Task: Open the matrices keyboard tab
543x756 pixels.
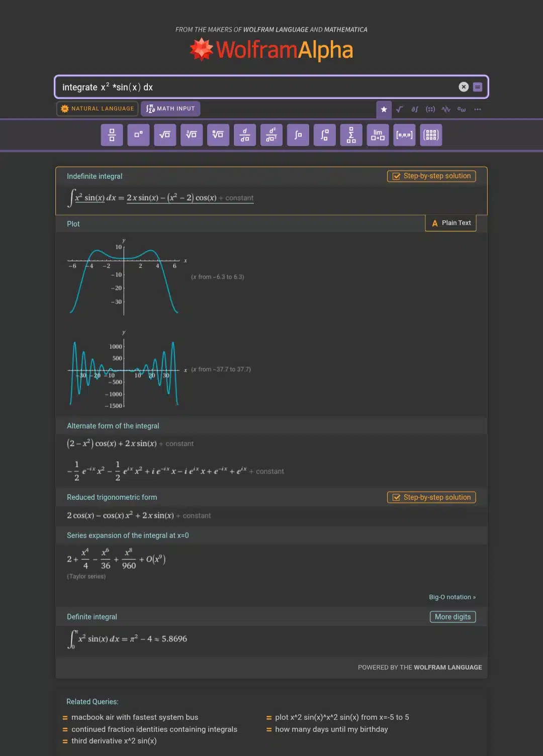Action: [430, 109]
